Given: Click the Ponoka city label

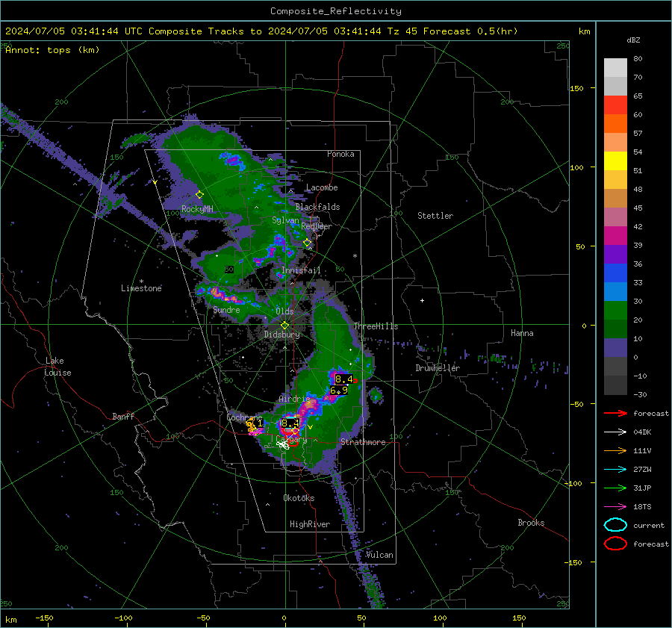Looking at the screenshot, I should tap(340, 154).
